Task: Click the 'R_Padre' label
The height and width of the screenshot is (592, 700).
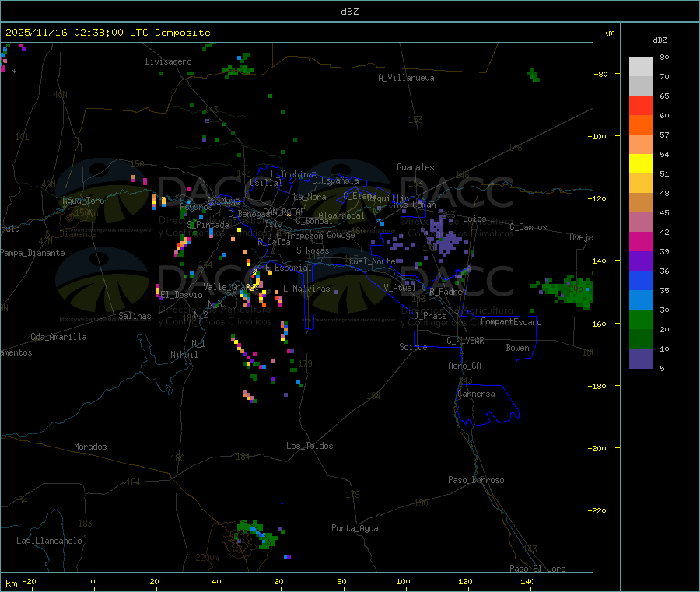Action: (446, 292)
